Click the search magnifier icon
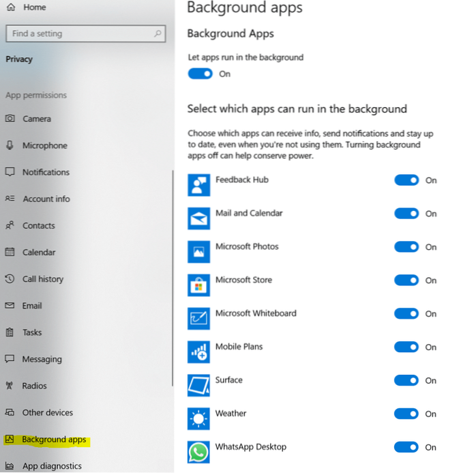 pyautogui.click(x=158, y=33)
